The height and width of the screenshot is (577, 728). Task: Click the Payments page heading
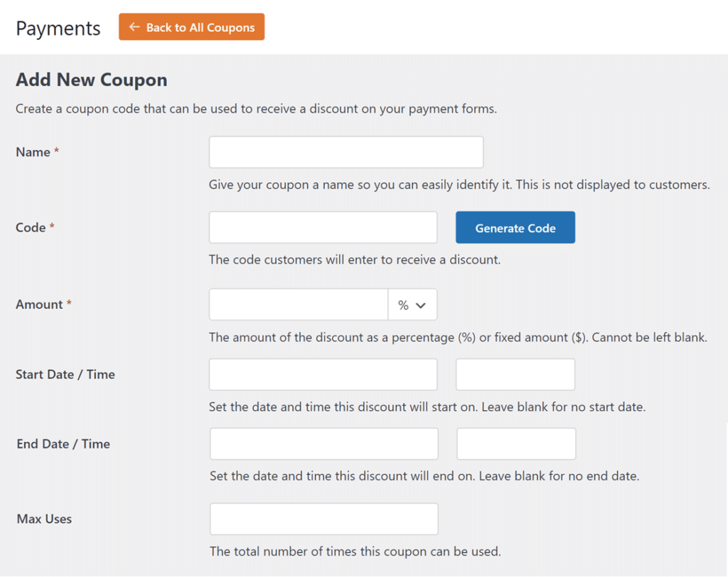click(x=57, y=28)
